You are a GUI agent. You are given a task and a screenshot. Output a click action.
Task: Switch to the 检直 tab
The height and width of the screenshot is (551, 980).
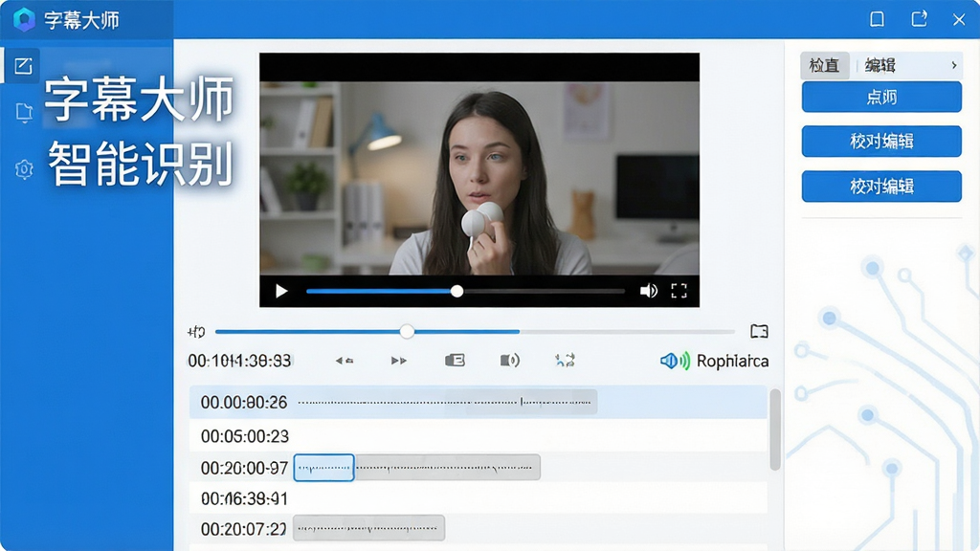(824, 66)
